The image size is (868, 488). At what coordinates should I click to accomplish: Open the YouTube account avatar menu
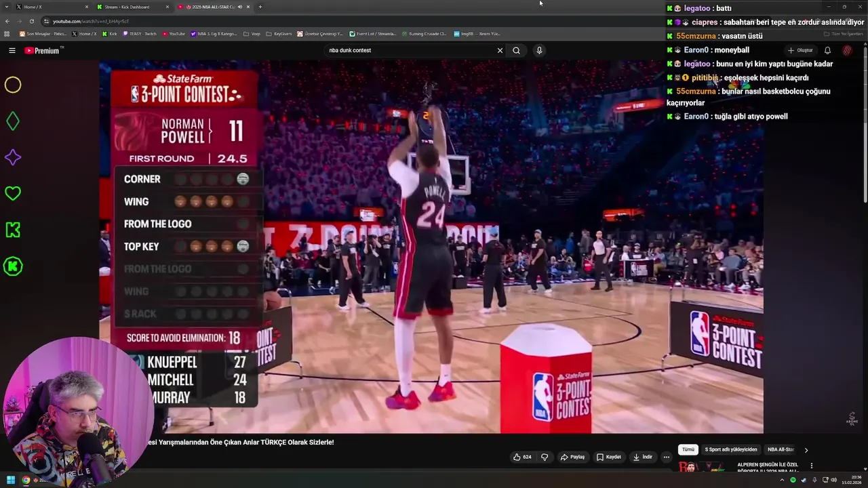pyautogui.click(x=848, y=50)
